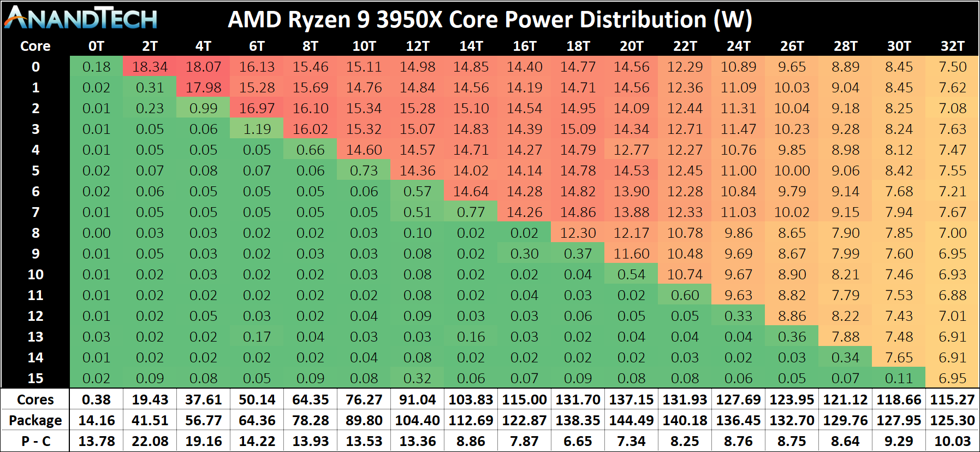The width and height of the screenshot is (980, 452).
Task: Click the "P - C" row label
Action: click(35, 441)
